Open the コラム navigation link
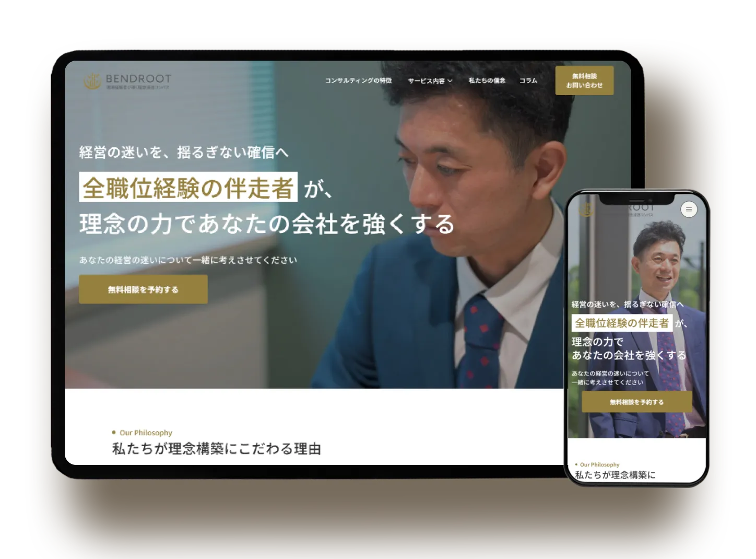Viewport: 756px width, 559px height. (528, 80)
